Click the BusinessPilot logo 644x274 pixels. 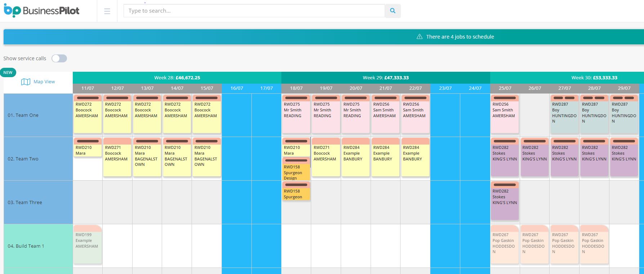pyautogui.click(x=41, y=11)
